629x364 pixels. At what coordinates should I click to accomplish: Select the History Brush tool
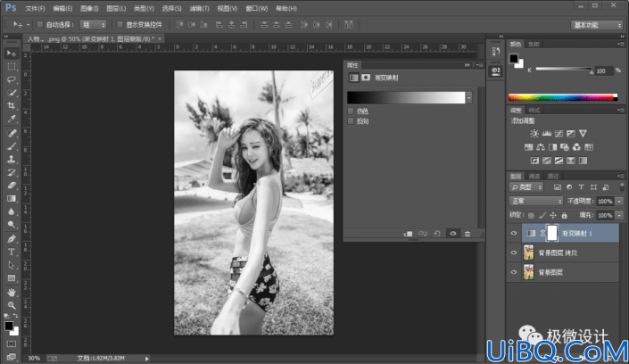[x=12, y=172]
